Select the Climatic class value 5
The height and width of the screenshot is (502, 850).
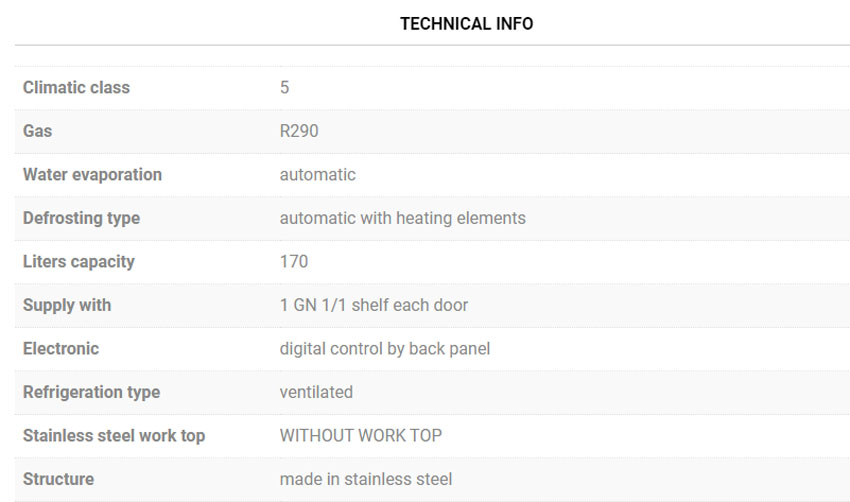[x=285, y=88]
